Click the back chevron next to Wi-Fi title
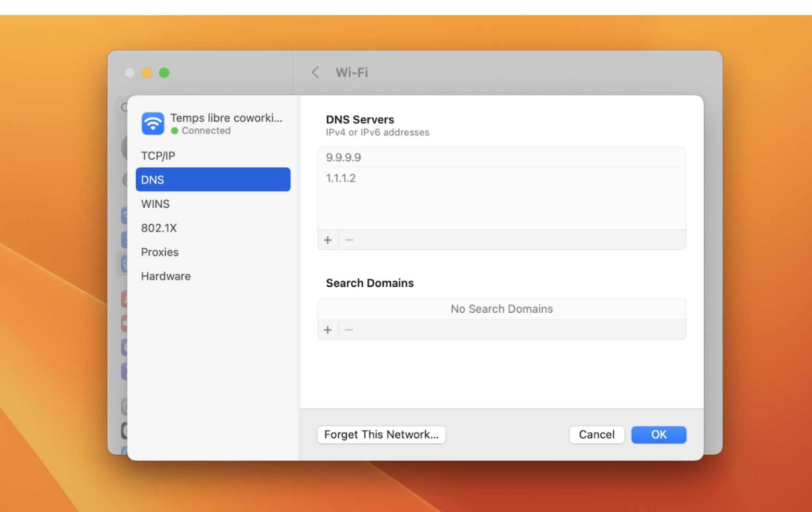Screen dimensions: 812x512 point(315,72)
